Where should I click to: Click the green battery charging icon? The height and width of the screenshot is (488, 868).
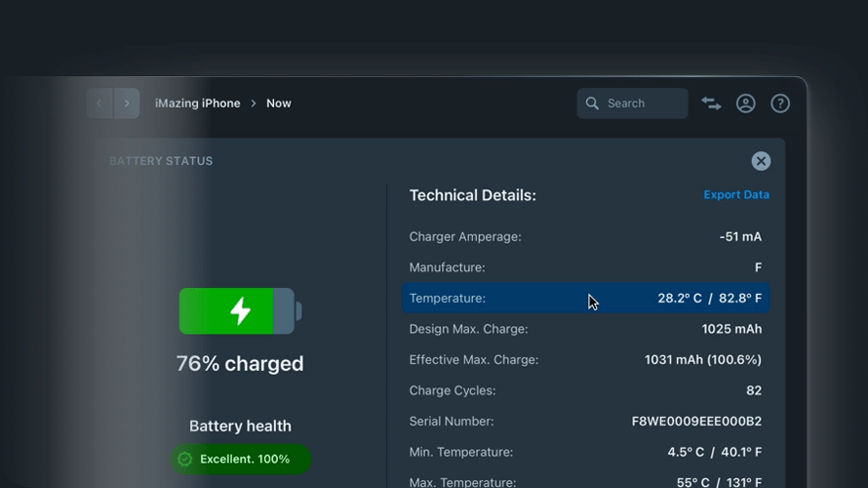click(x=240, y=311)
